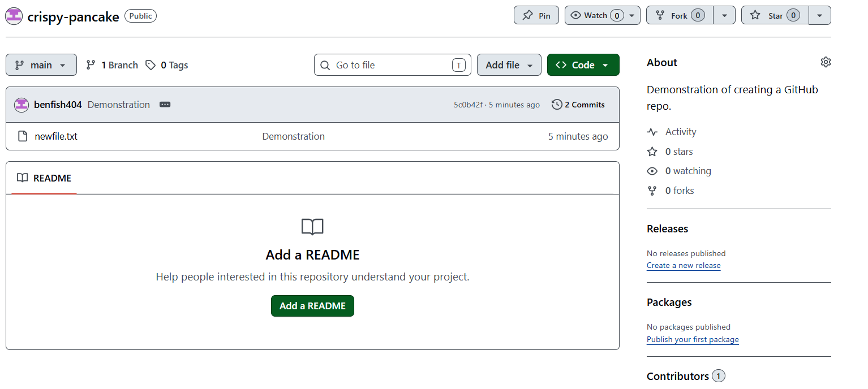Click the branch icon next to 1 Branch

91,65
